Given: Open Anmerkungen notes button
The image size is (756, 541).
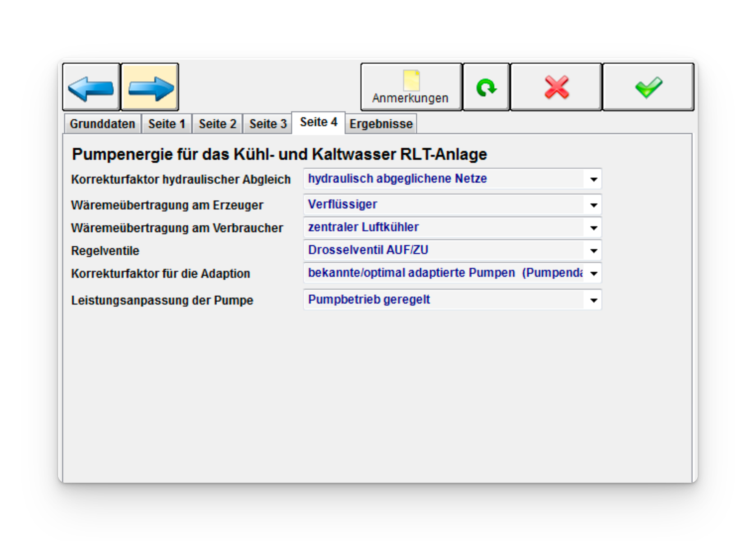Looking at the screenshot, I should [411, 87].
